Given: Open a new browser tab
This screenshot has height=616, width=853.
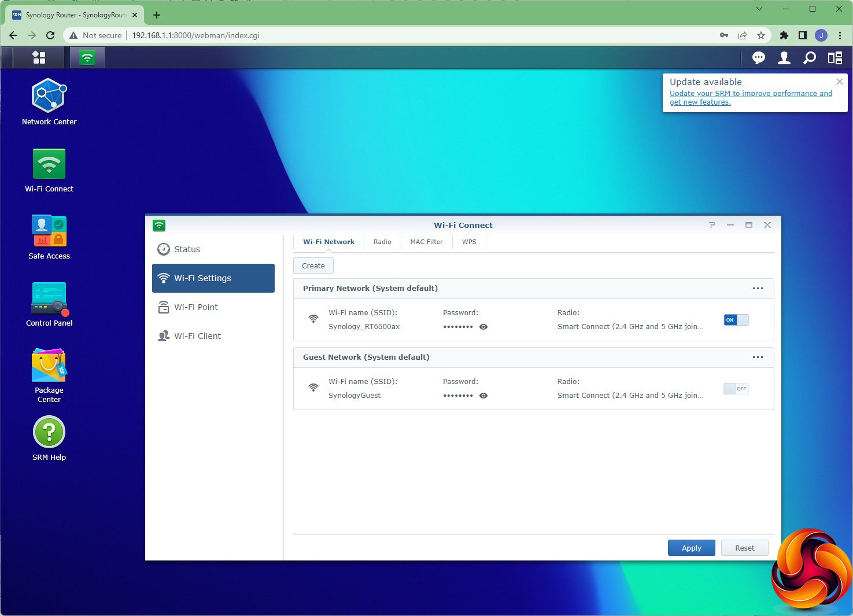Looking at the screenshot, I should pyautogui.click(x=157, y=15).
